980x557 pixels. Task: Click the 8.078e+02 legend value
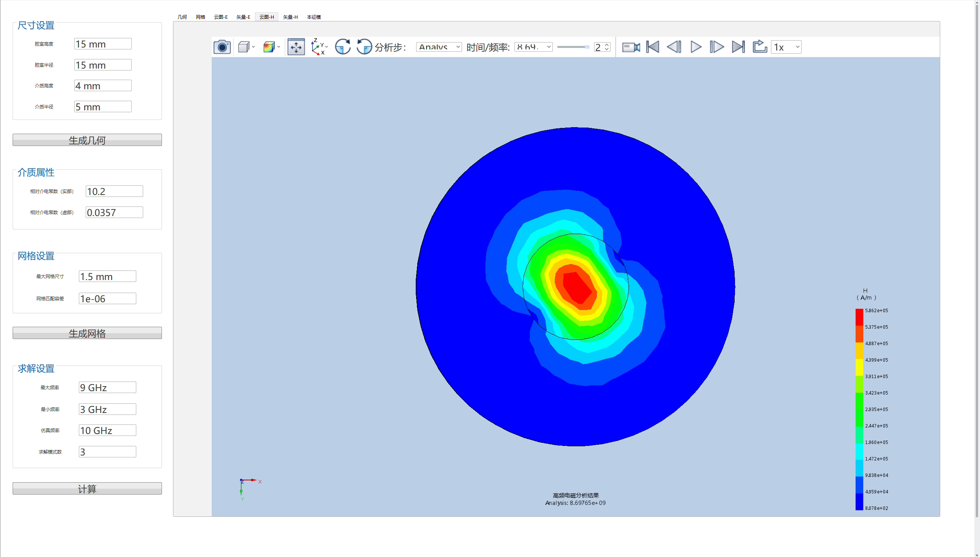tap(877, 508)
